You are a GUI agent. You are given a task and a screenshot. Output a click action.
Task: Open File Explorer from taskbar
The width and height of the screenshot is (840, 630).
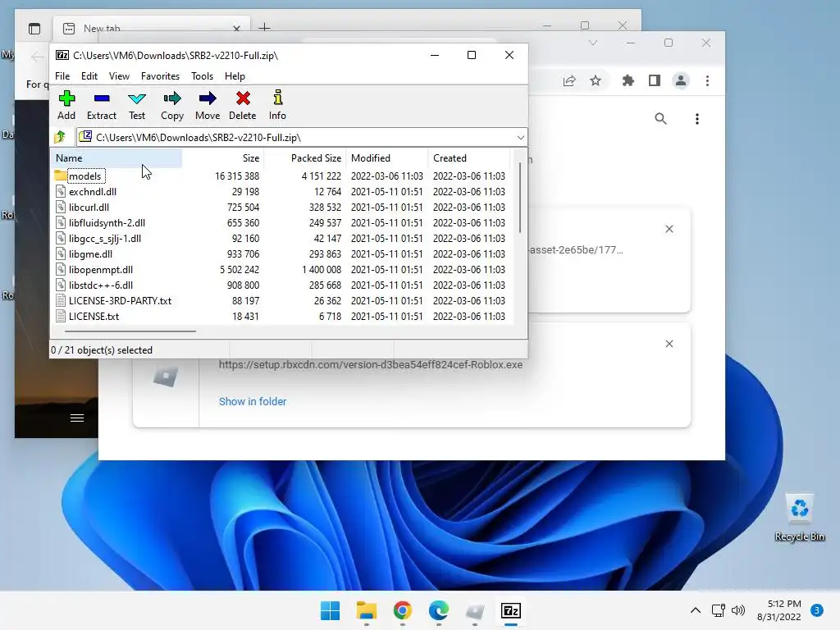tap(367, 610)
